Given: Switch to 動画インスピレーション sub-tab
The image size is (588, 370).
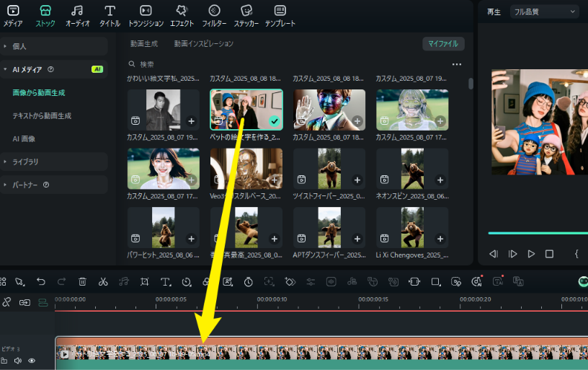Looking at the screenshot, I should [x=204, y=44].
